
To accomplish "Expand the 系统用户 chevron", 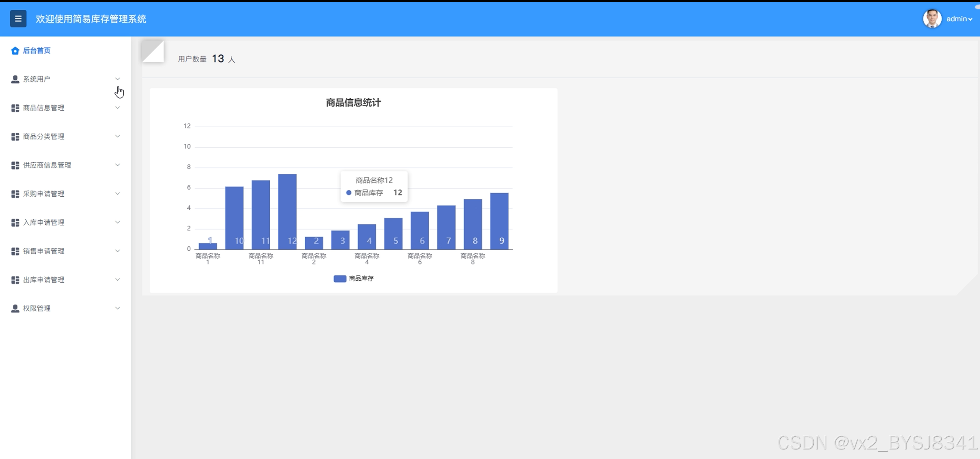I will [x=118, y=79].
